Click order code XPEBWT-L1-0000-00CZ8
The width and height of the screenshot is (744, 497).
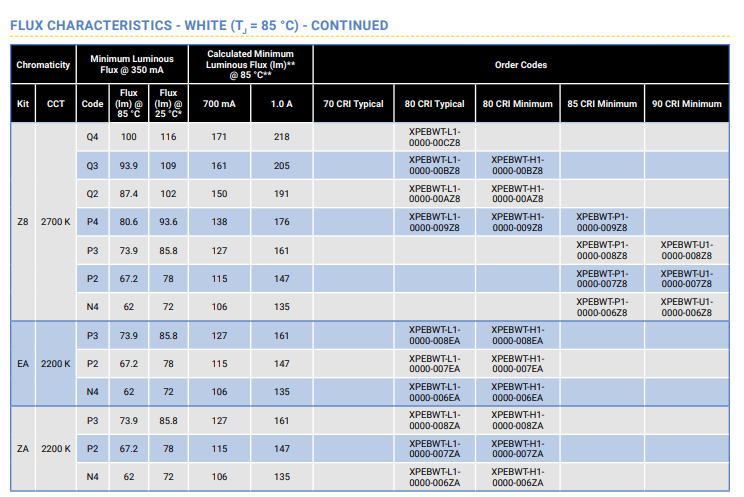(435, 137)
